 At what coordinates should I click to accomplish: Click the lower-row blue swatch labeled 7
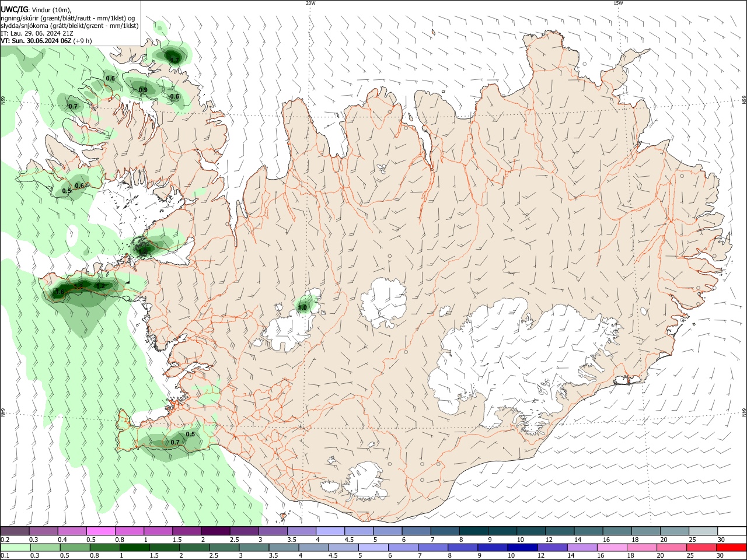[x=433, y=548]
